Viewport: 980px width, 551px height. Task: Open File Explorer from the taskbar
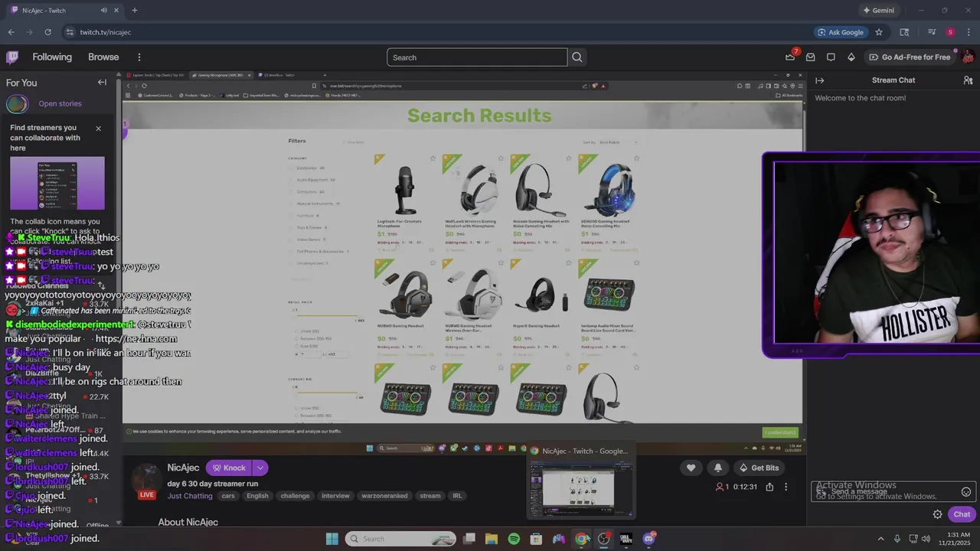(492, 539)
